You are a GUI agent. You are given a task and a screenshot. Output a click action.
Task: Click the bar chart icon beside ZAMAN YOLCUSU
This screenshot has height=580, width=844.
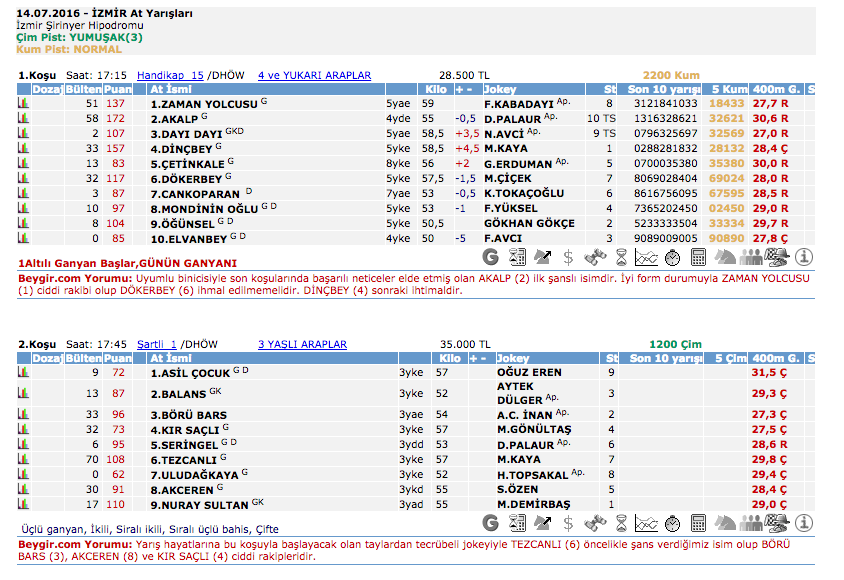click(x=24, y=103)
